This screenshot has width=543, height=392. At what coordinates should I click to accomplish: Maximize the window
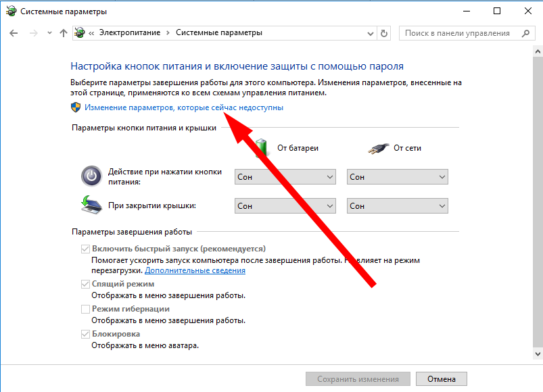[x=497, y=11]
